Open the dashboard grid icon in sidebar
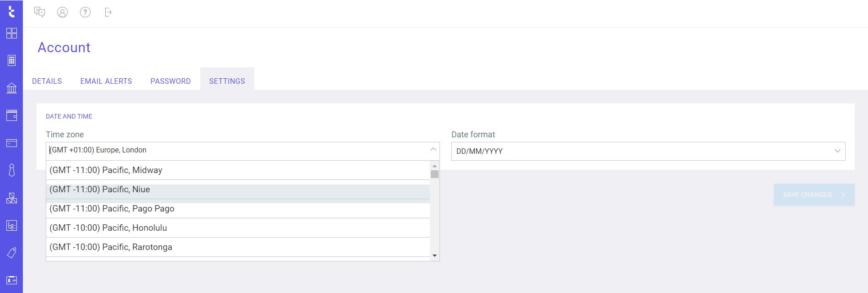Viewport: 868px width, 293px height. (x=11, y=33)
